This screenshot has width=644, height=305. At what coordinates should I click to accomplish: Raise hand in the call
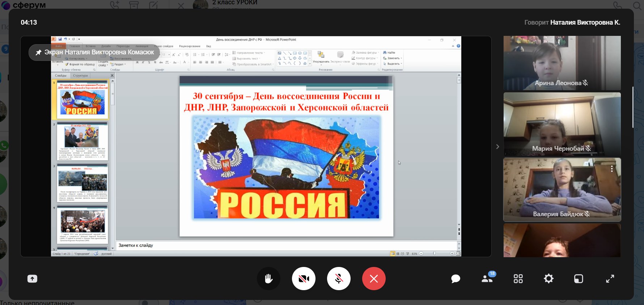[268, 279]
